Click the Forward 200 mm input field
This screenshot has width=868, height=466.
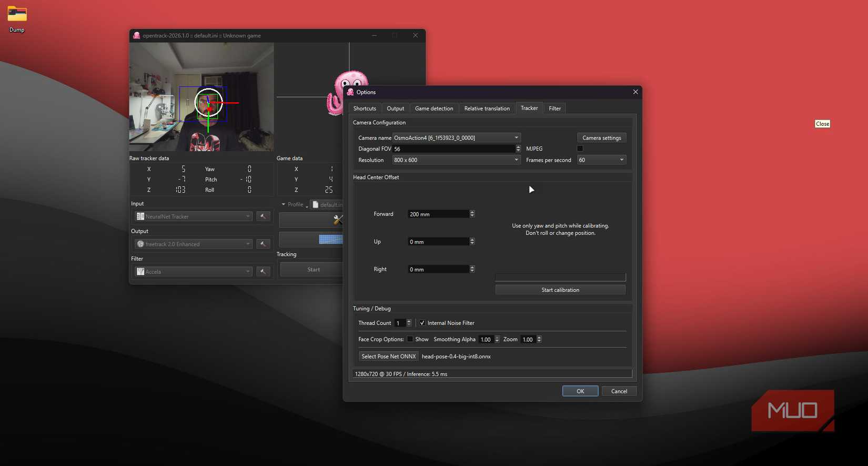[438, 214]
